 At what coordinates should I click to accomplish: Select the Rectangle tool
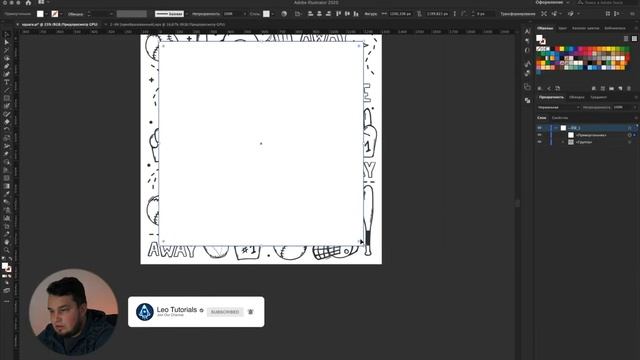7,98
